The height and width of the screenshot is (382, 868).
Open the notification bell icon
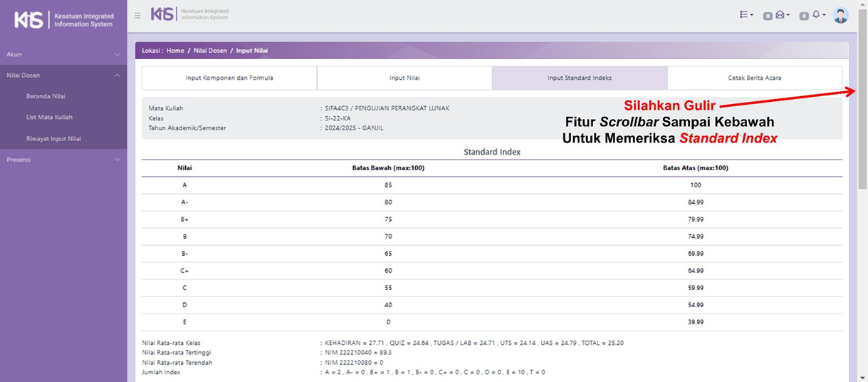[817, 15]
